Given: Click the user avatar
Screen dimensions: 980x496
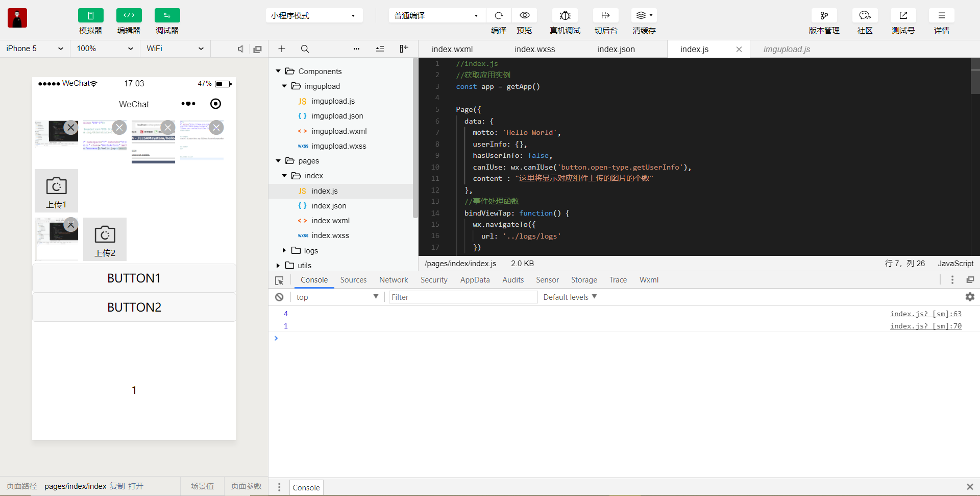Looking at the screenshot, I should click(x=17, y=18).
